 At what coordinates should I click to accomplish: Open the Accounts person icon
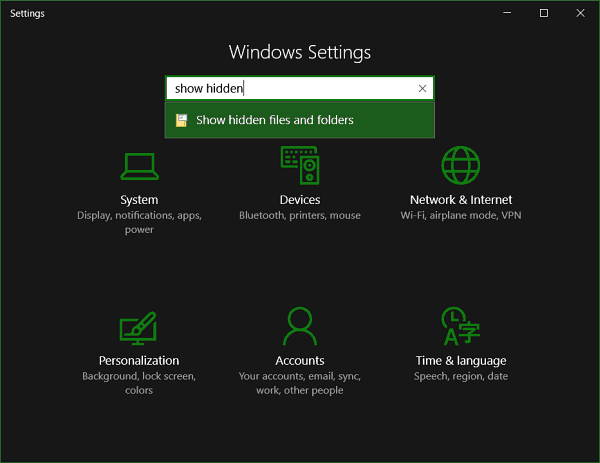pyautogui.click(x=300, y=326)
